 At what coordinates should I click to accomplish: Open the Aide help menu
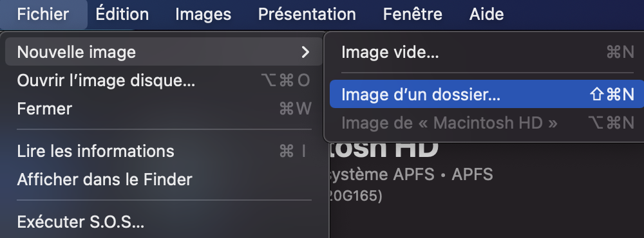point(486,14)
